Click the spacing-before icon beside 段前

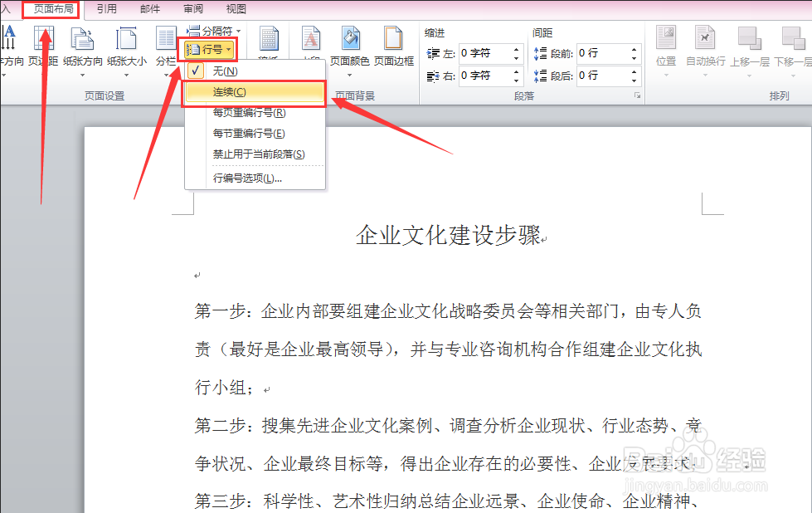pos(540,53)
